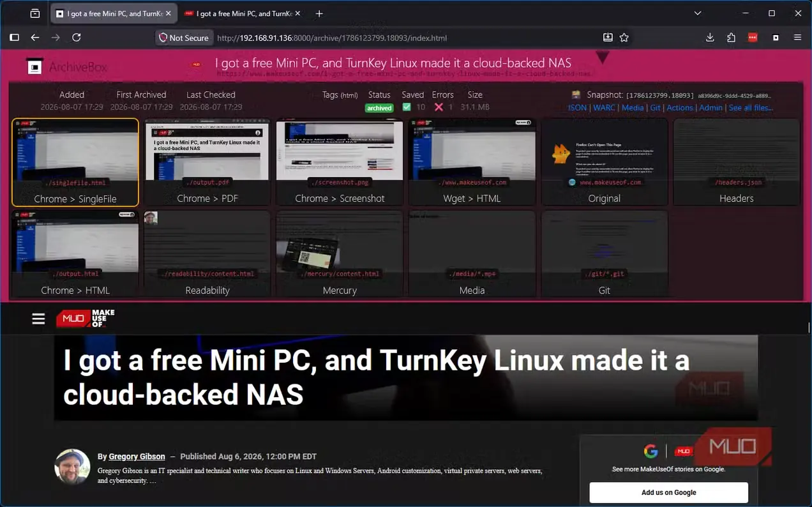Close the second tab
Image resolution: width=812 pixels, height=507 pixels.
click(x=299, y=13)
